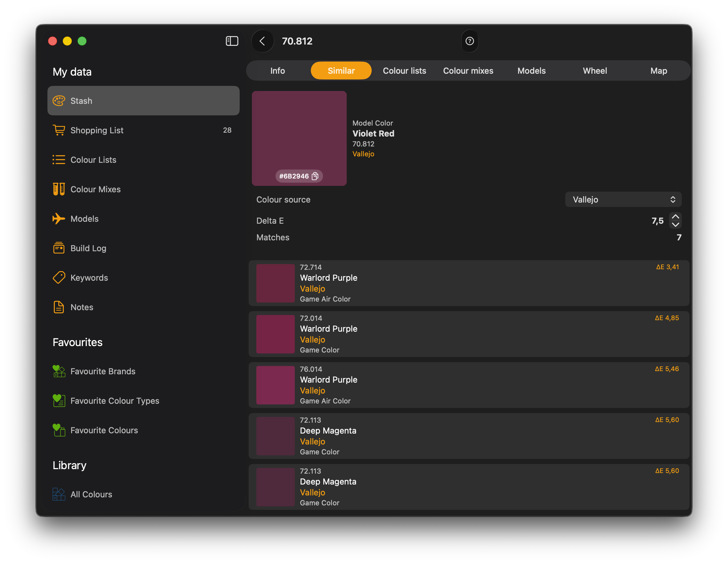This screenshot has width=728, height=564.
Task: Click the Favourite Colours heart icon
Action: (59, 430)
